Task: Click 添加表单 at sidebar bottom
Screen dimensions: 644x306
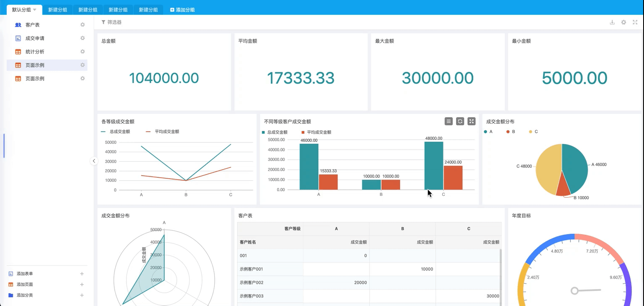Action: click(25, 274)
